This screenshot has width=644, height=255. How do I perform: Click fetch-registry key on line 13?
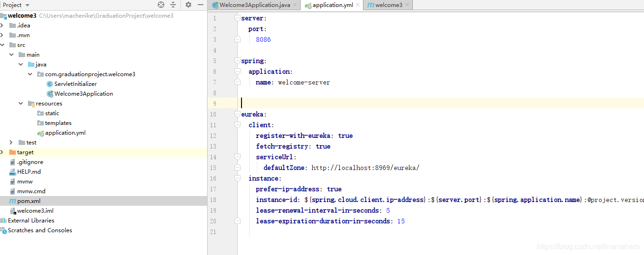[x=283, y=146]
